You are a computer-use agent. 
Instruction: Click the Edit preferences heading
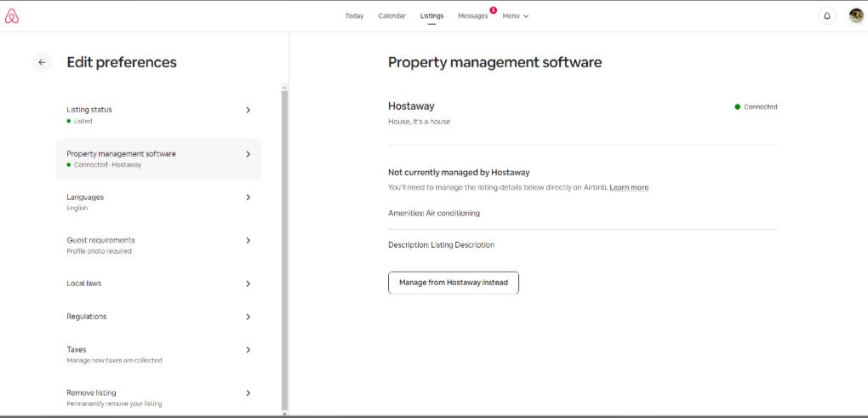pos(122,62)
